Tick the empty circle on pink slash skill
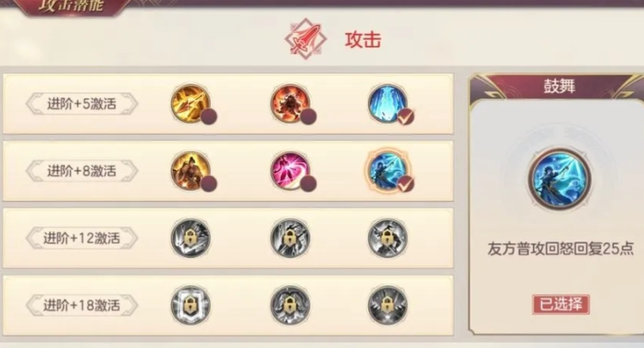Viewport: 644px width, 348px height. (x=309, y=183)
